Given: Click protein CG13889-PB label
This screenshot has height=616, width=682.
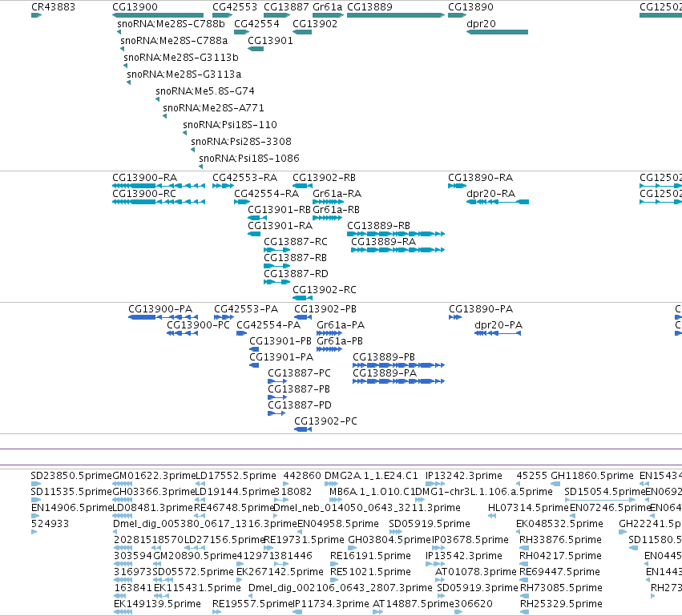Looking at the screenshot, I should pyautogui.click(x=384, y=357).
